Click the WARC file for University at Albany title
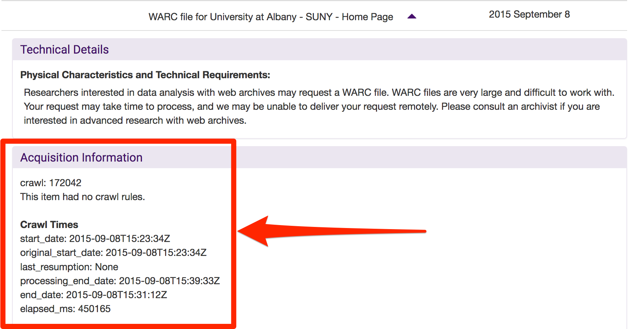 click(x=271, y=17)
